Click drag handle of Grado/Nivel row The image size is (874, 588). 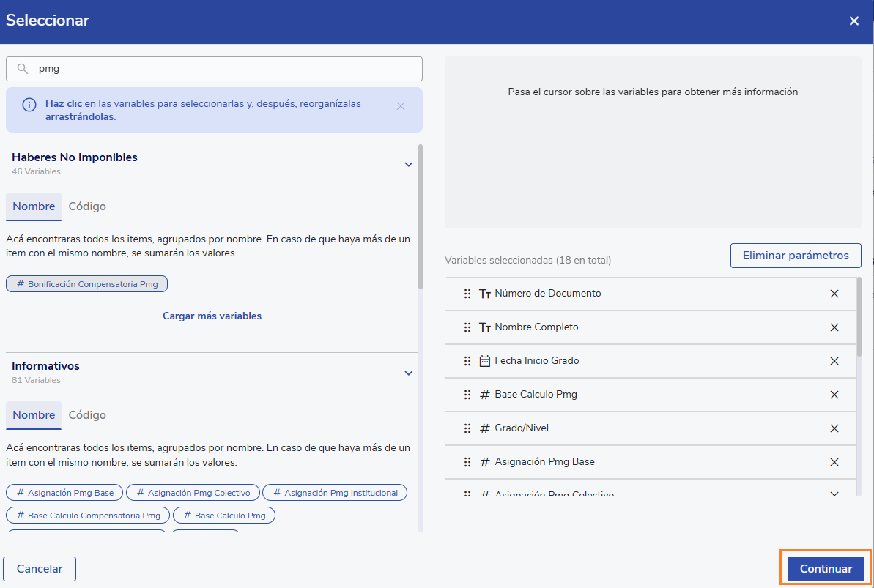pyautogui.click(x=467, y=428)
